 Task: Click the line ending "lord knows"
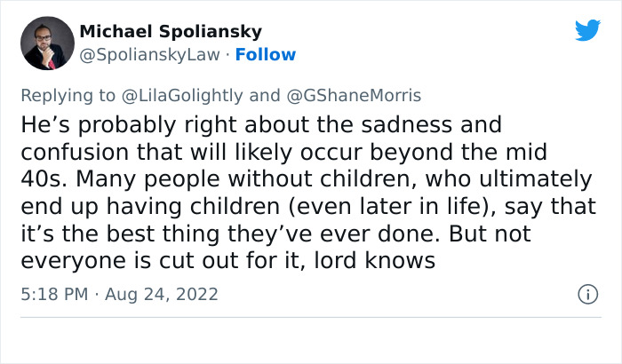227,262
